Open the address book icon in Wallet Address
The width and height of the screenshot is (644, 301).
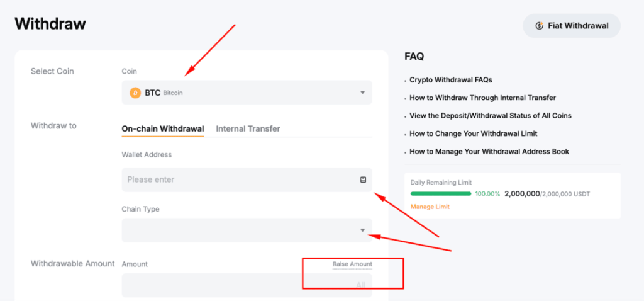coord(363,179)
